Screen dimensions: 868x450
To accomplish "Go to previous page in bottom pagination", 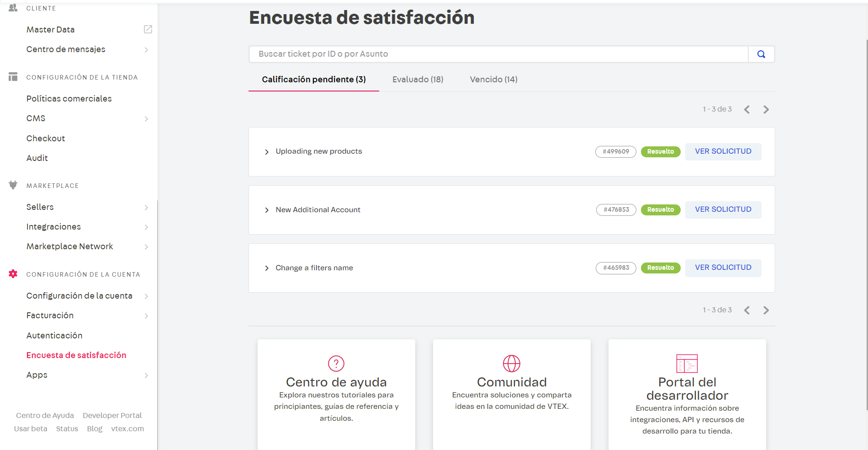I will pos(747,310).
